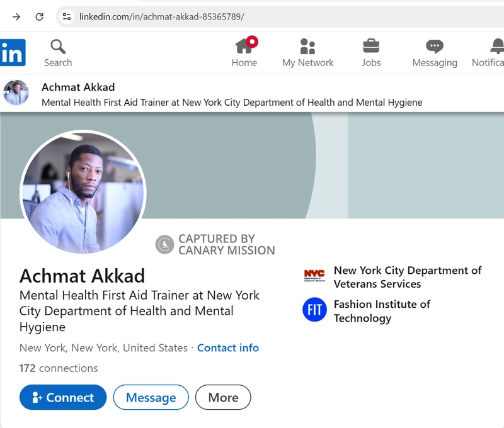Open the Jobs briefcase icon
The height and width of the screenshot is (428, 504).
[x=371, y=46]
